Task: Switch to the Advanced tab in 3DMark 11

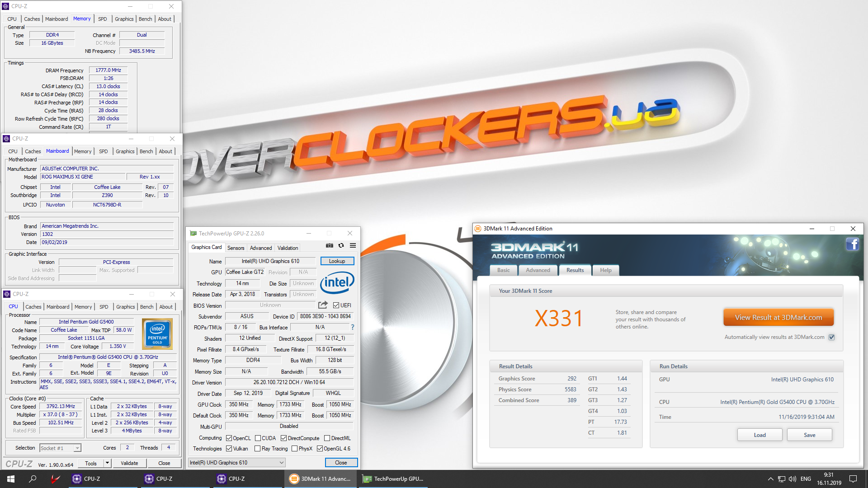Action: [538, 270]
